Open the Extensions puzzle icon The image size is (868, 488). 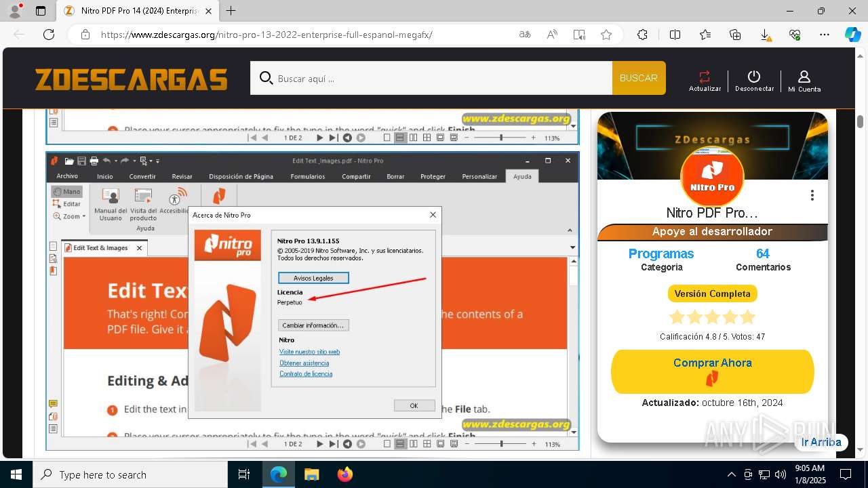642,35
